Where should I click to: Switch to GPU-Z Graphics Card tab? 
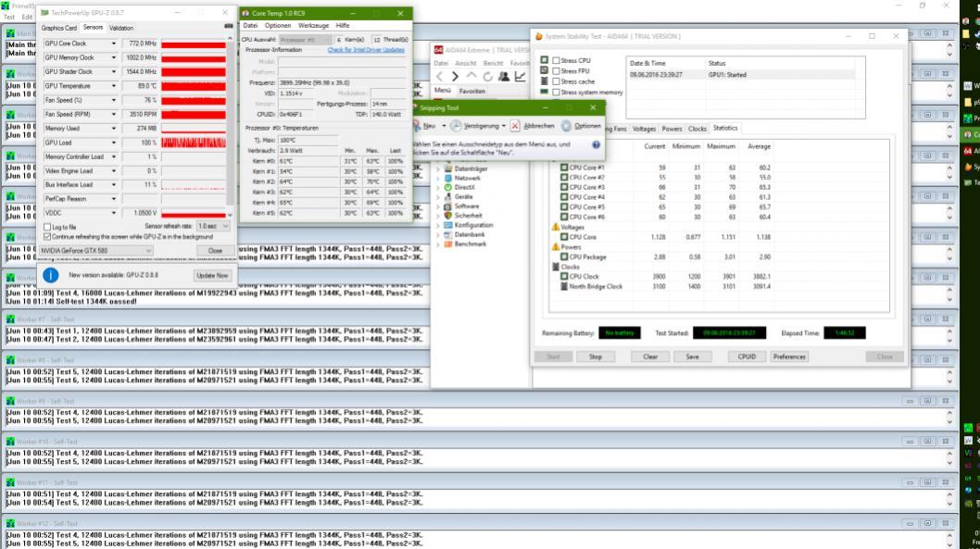58,28
